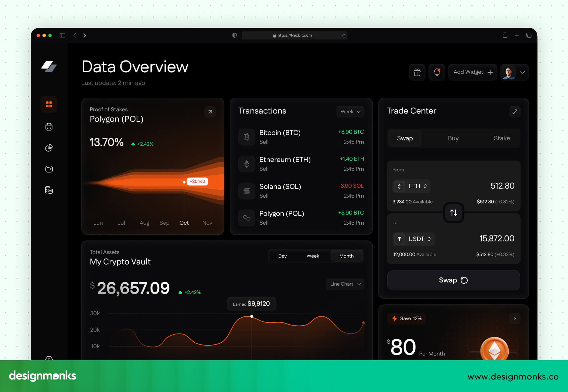Select the Month toggle for Total Assets
The image size is (568, 392).
coord(346,256)
